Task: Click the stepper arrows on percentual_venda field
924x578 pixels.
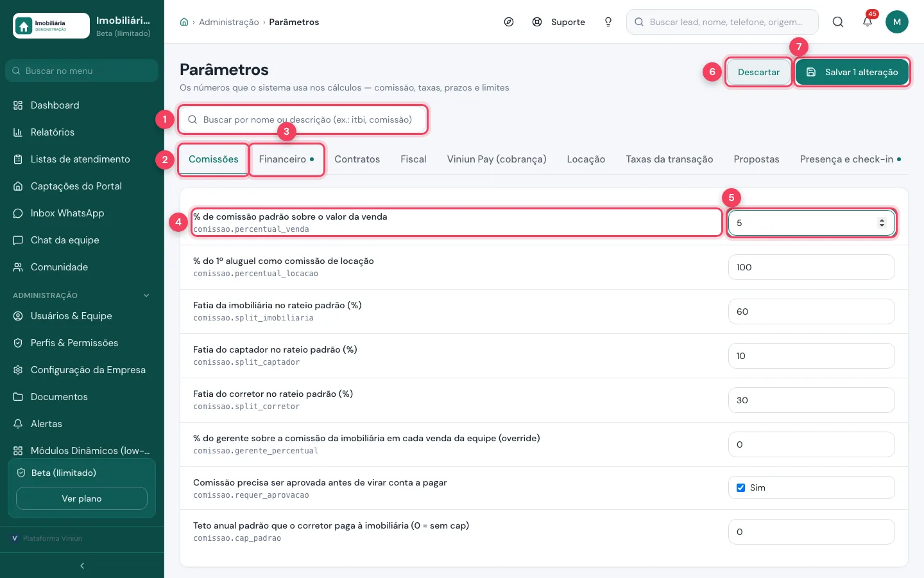Action: tap(882, 223)
